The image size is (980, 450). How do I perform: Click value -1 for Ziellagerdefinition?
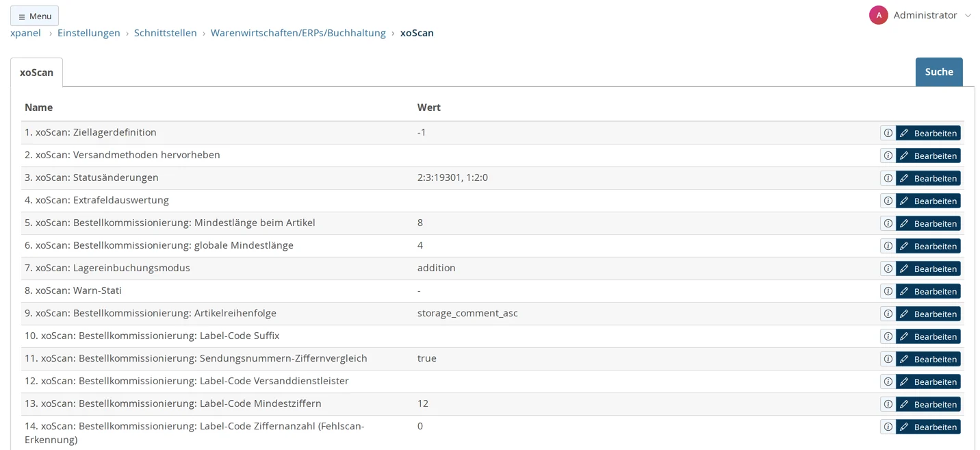422,132
